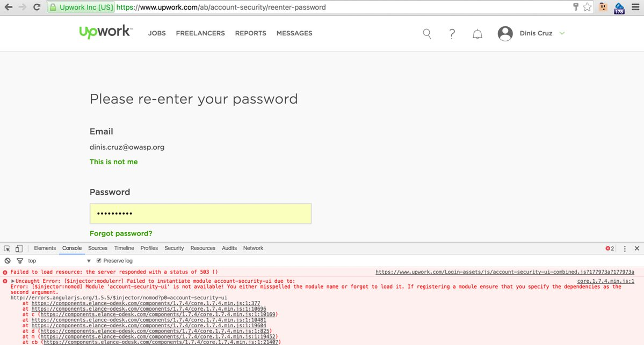The image size is (644, 345).
Task: Click the saved password key icon
Action: [576, 8]
